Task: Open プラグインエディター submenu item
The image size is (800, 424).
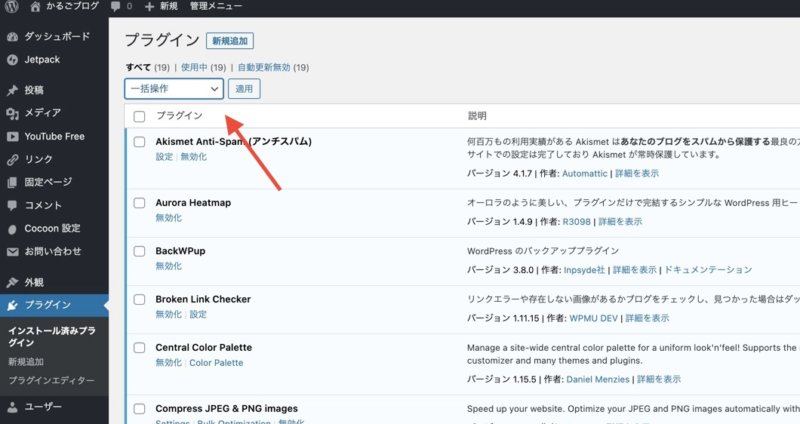Action: pyautogui.click(x=51, y=381)
